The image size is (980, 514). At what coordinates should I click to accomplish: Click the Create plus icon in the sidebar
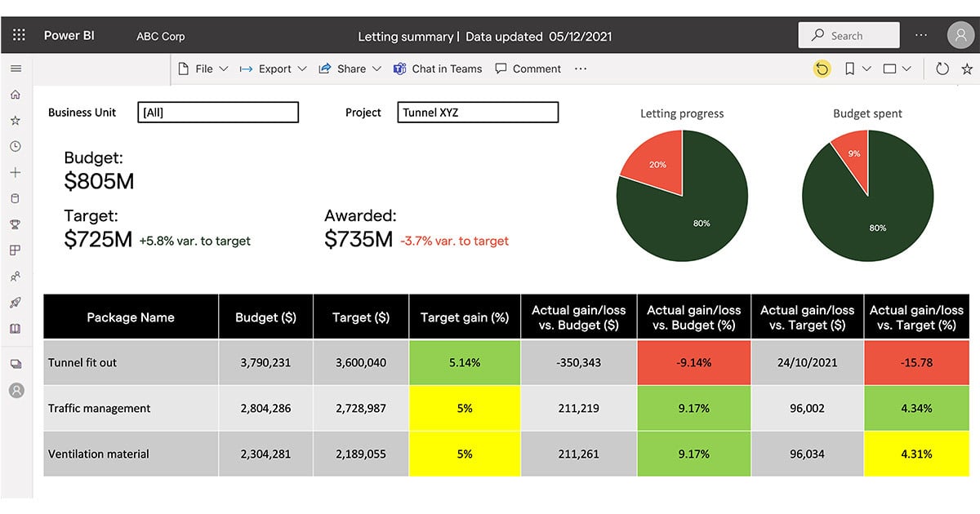coord(16,172)
